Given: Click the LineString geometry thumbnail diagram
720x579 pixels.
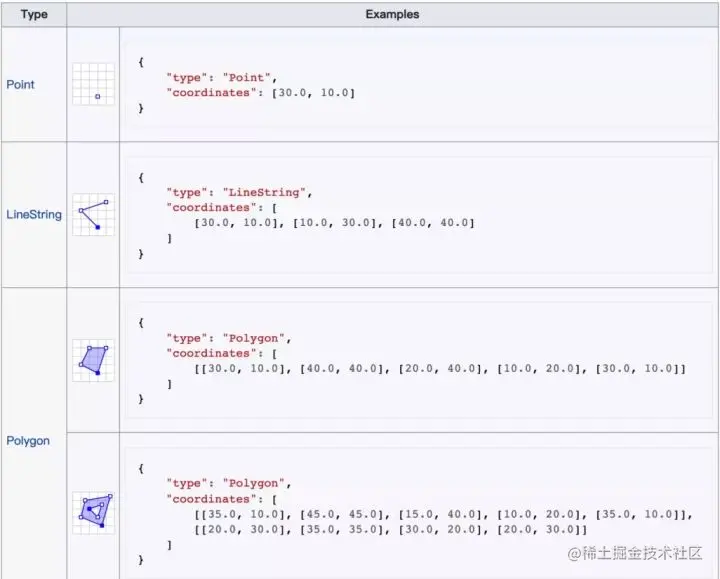Looking at the screenshot, I should pos(93,214).
